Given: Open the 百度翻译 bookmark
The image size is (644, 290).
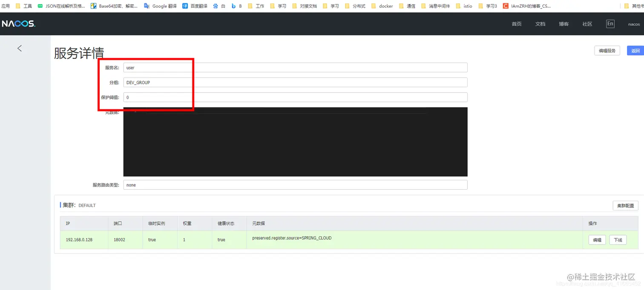Looking at the screenshot, I should pos(195,6).
